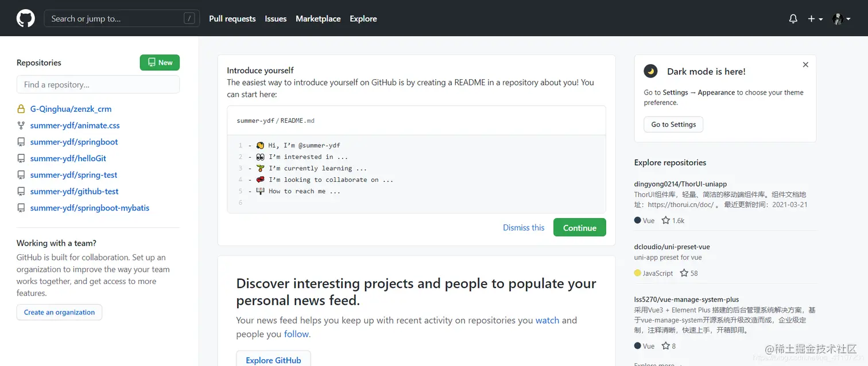This screenshot has width=868, height=366.
Task: Open the summer-ydf/springboot repository
Action: click(74, 142)
